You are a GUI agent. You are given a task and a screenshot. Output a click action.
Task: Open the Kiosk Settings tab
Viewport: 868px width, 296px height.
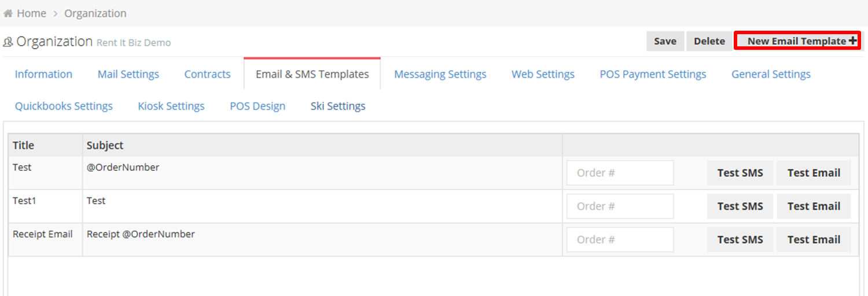tap(171, 106)
